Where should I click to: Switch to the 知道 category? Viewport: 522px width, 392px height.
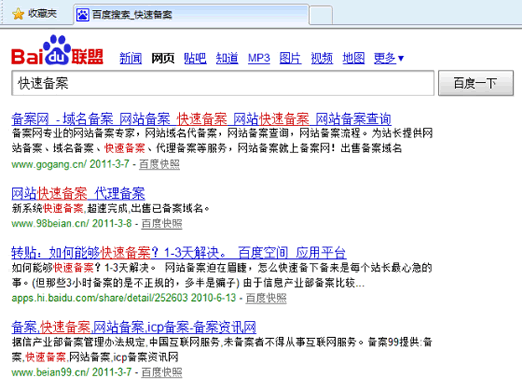pos(227,58)
